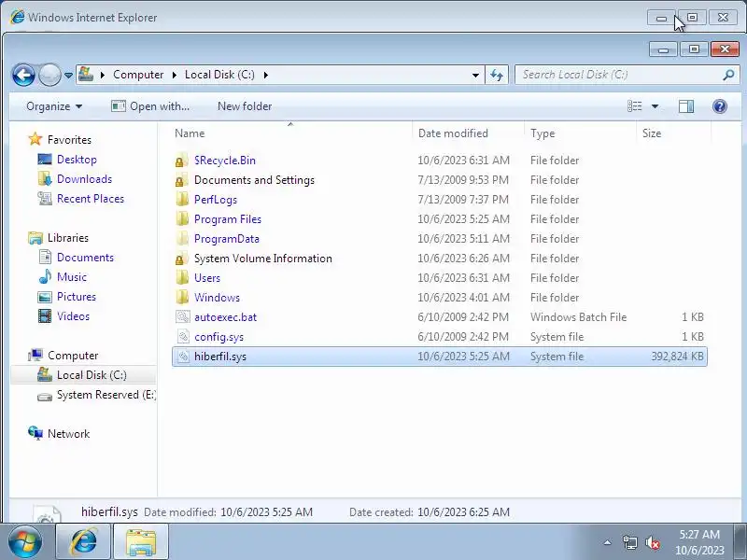Go back with the Back arrow button
This screenshot has height=560, width=747.
click(23, 75)
